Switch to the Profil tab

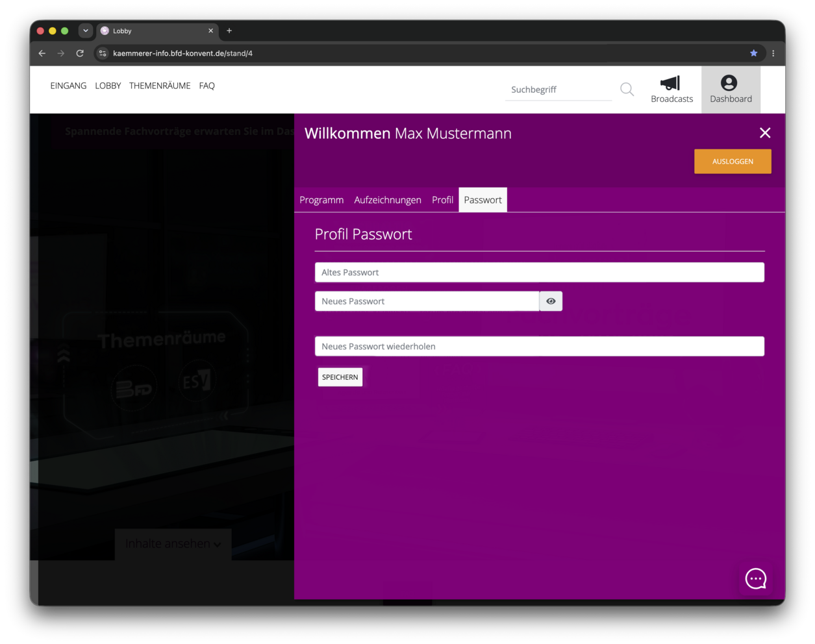(x=442, y=200)
